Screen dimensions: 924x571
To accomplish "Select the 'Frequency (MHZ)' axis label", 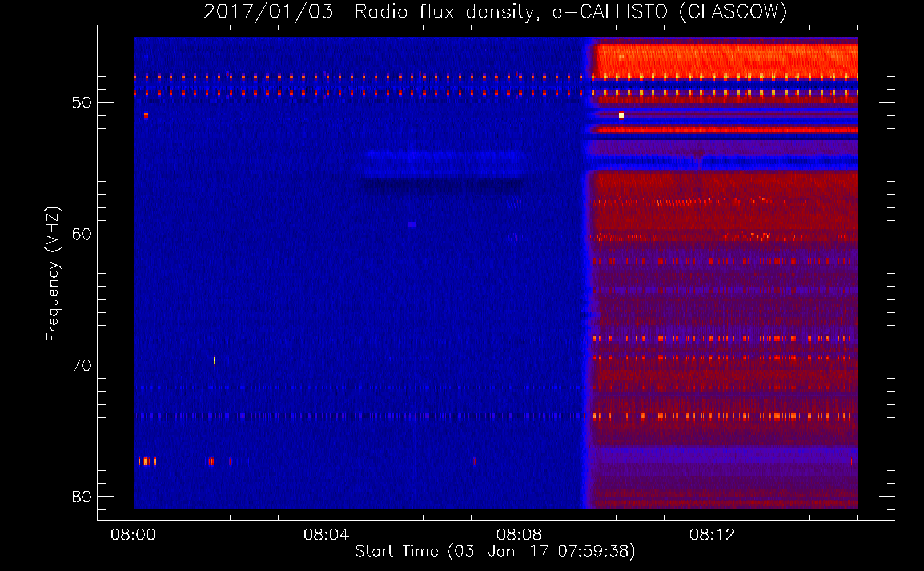I will [52, 274].
